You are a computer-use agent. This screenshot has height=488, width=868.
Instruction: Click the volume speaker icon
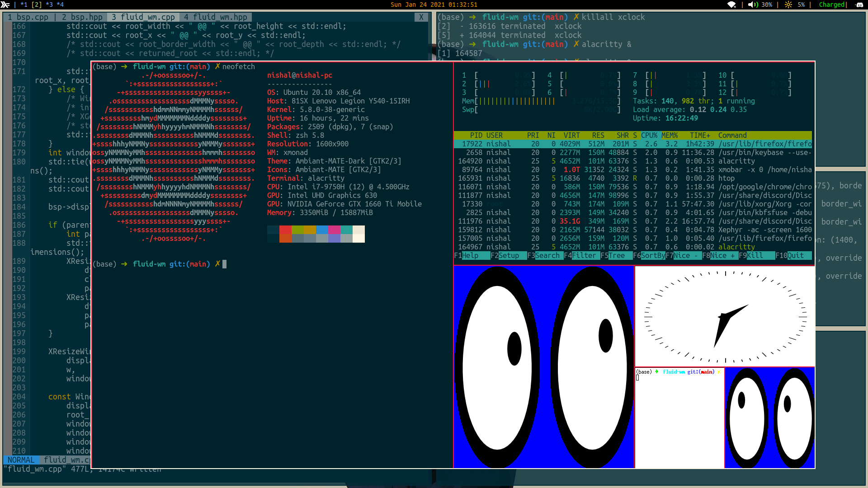pos(752,5)
